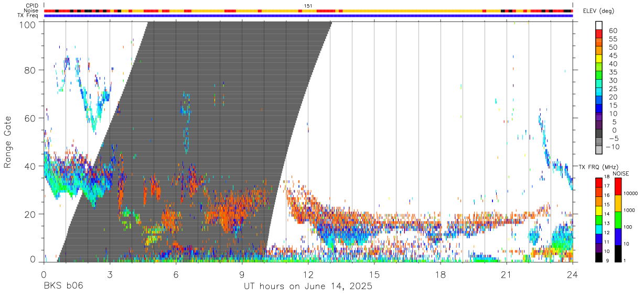
Task: Click the BKS b06 radar label
Action: 63,287
